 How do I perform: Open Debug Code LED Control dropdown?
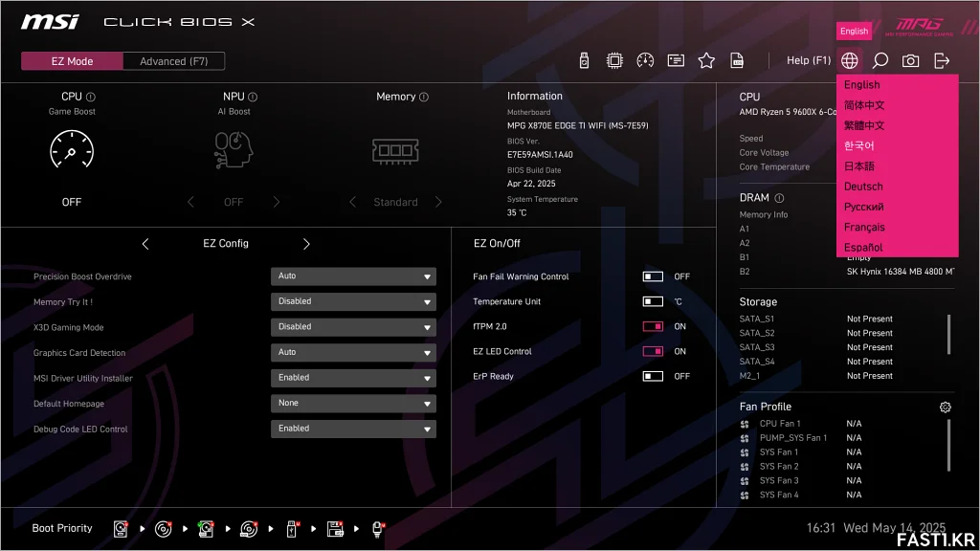pos(353,429)
